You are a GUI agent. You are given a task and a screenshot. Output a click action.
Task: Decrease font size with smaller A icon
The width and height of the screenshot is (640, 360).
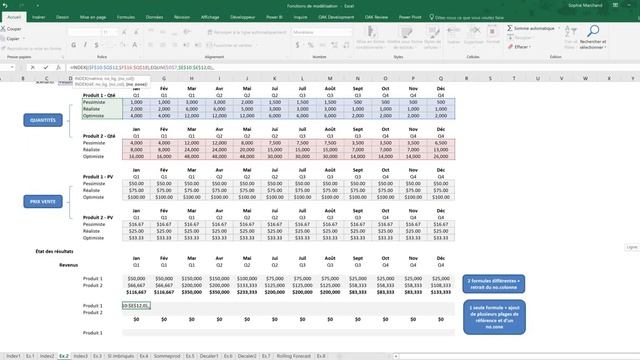pyautogui.click(x=136, y=32)
